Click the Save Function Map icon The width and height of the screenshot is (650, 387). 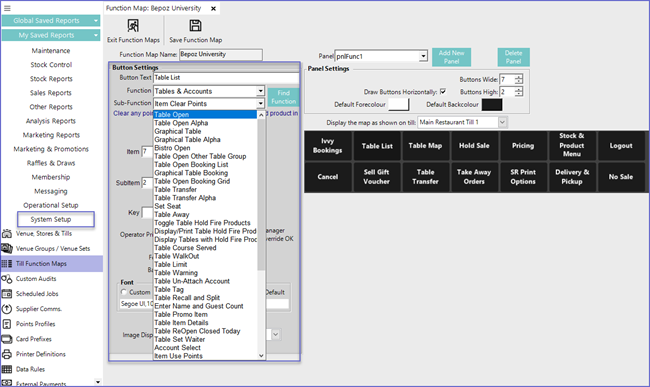195,26
